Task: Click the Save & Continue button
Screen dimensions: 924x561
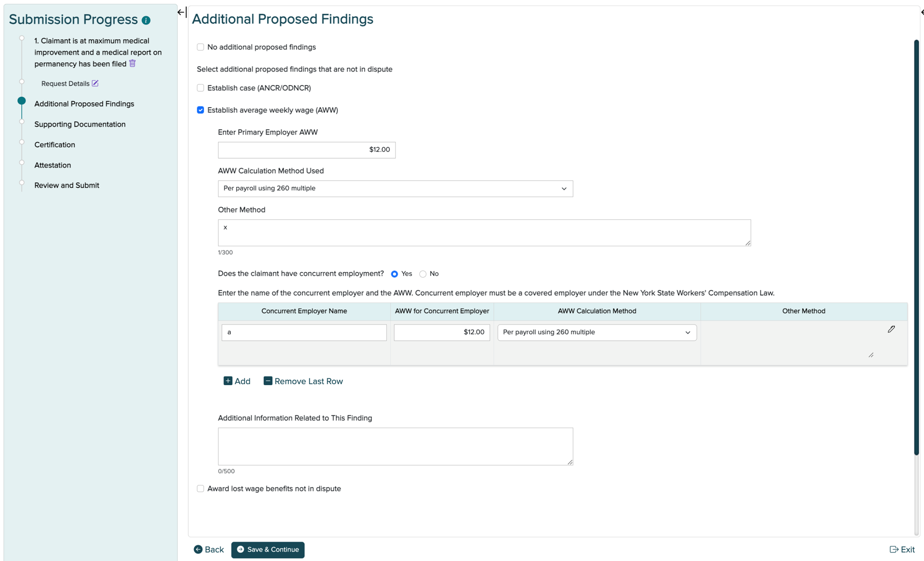Action: pyautogui.click(x=268, y=550)
